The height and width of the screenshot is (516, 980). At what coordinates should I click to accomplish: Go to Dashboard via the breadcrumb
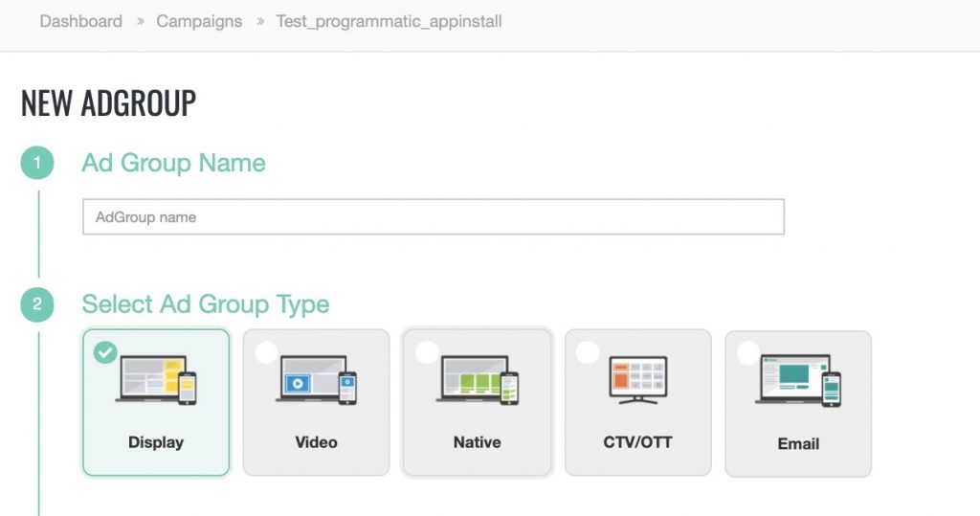point(80,21)
